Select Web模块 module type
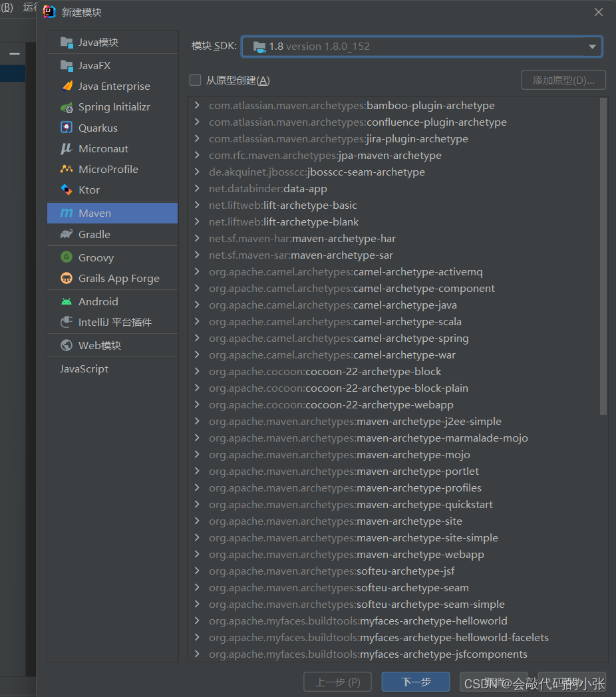 click(x=112, y=345)
